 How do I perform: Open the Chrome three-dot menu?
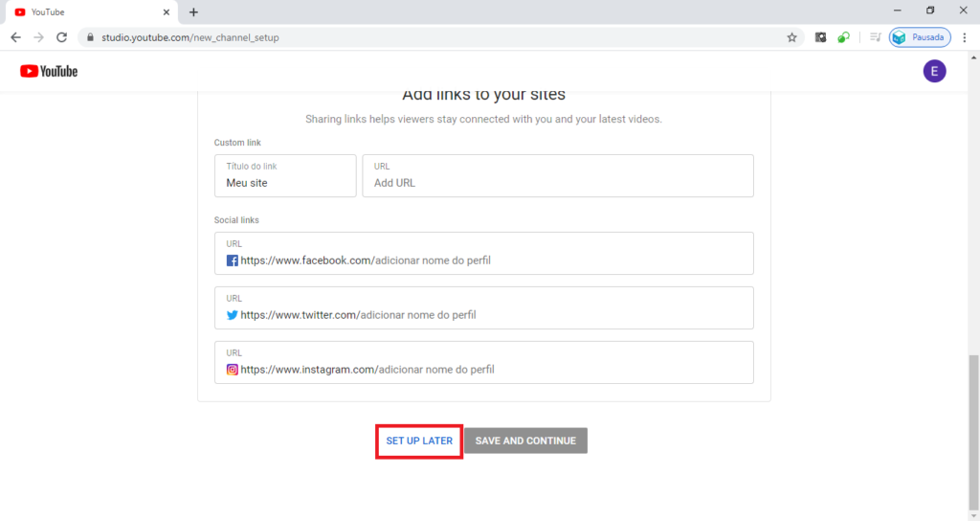pyautogui.click(x=965, y=37)
